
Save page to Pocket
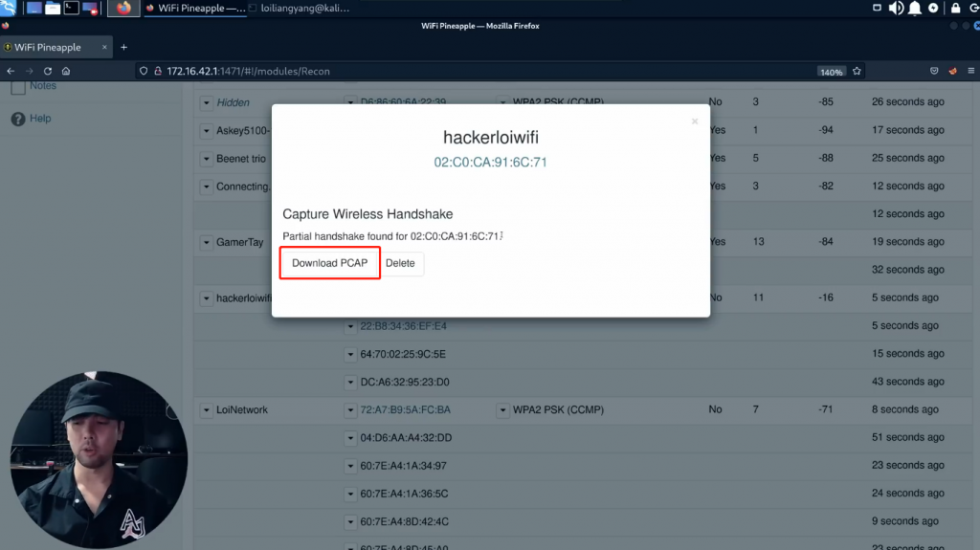934,71
